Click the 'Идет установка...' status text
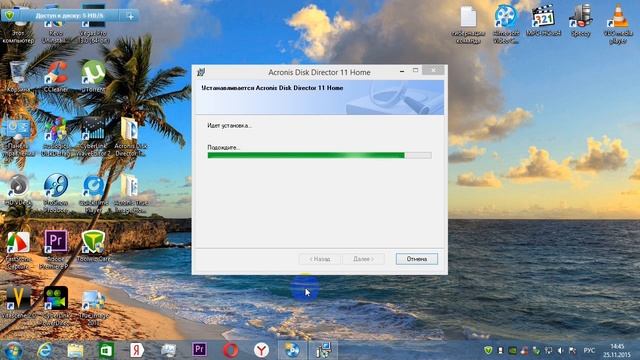This screenshot has width=640, height=360. click(229, 126)
